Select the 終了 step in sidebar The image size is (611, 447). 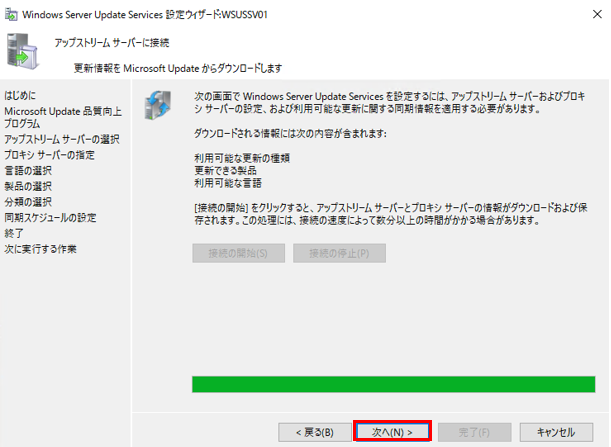tap(14, 233)
